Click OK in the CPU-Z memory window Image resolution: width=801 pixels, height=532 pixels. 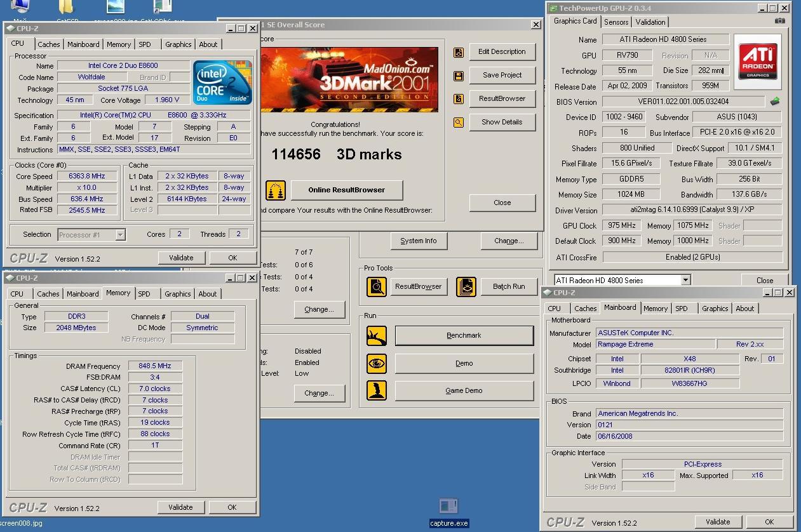232,507
